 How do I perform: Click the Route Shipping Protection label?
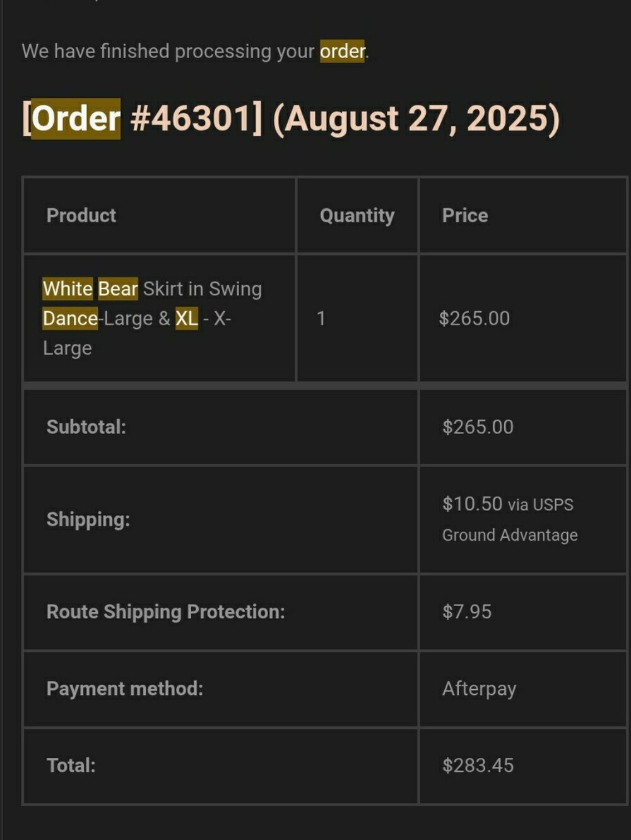(x=166, y=612)
